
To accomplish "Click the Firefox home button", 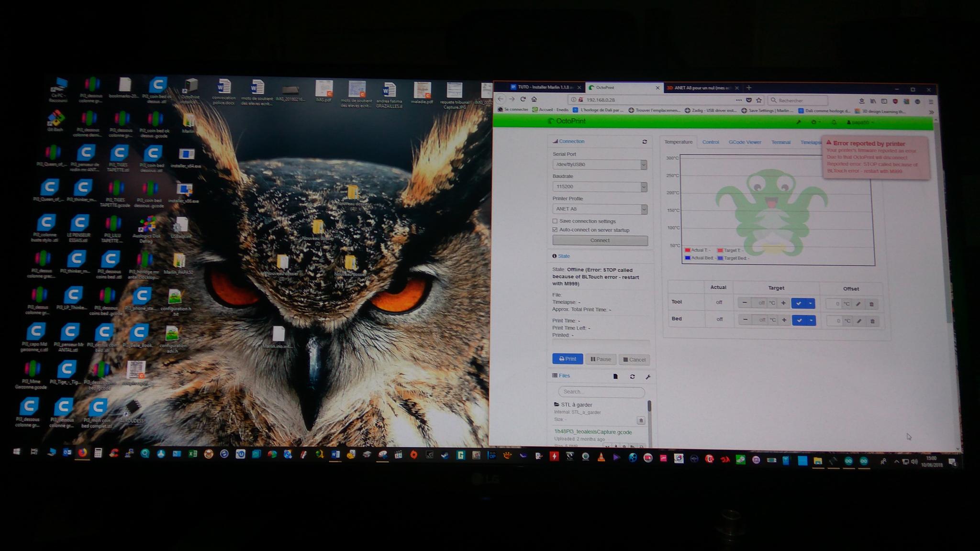I will pos(534,99).
